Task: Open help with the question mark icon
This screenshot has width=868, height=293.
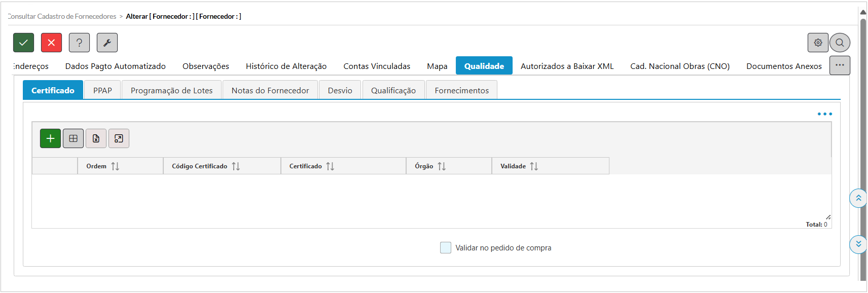Action: coord(79,43)
